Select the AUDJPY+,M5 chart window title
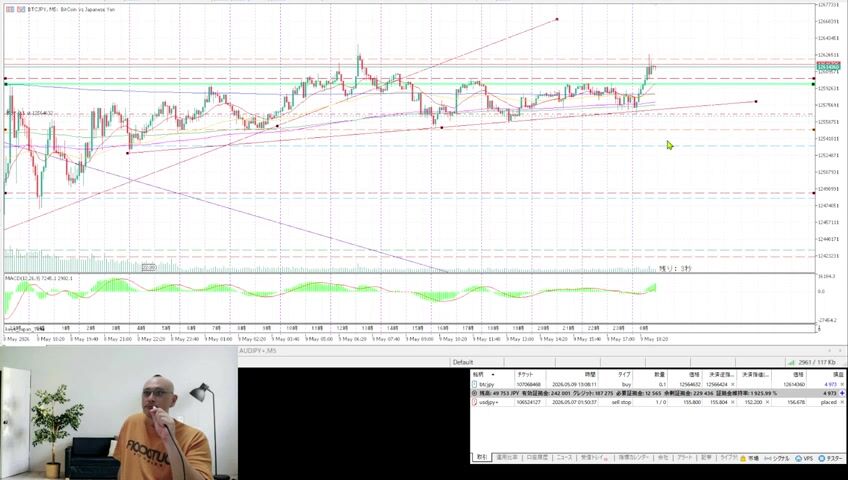This screenshot has height=480, width=848. click(x=258, y=351)
